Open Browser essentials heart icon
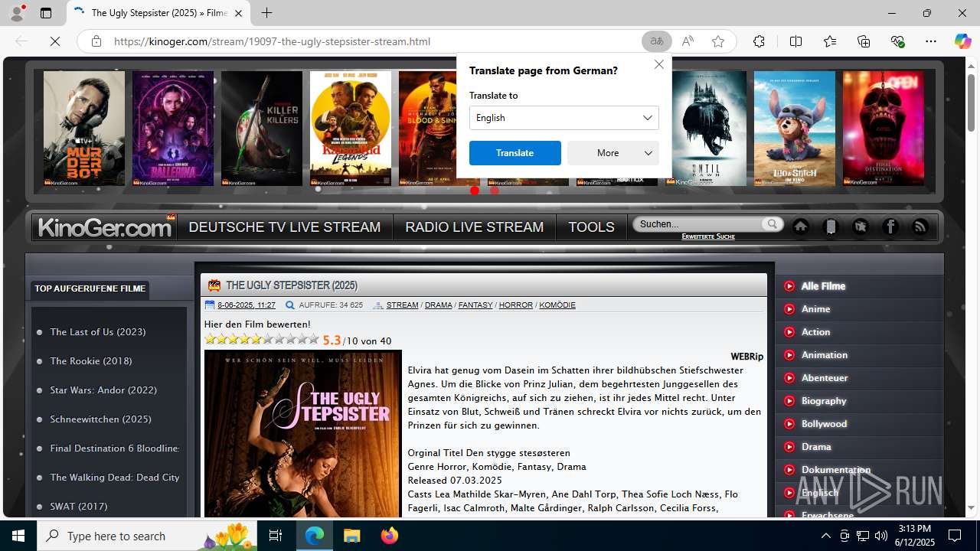Screen dimensions: 980x551 coord(897,41)
